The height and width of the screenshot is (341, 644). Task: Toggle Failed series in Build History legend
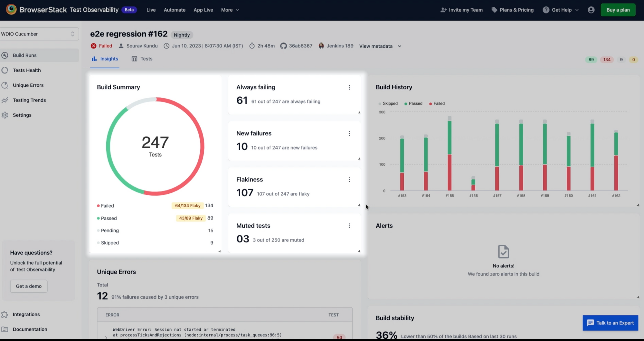pos(437,103)
